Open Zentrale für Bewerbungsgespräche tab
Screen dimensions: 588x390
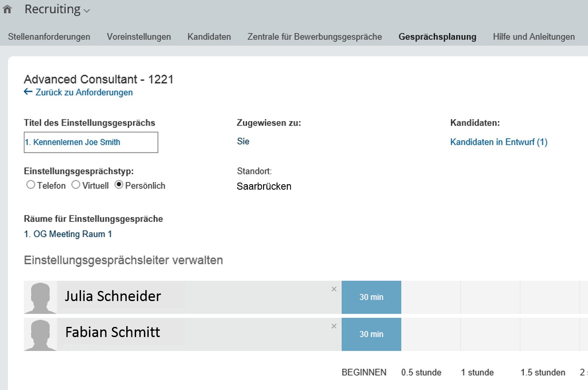pos(315,37)
